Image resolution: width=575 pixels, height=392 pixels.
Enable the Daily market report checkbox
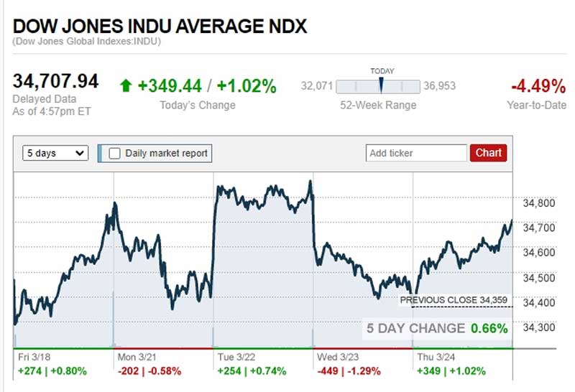coord(115,153)
